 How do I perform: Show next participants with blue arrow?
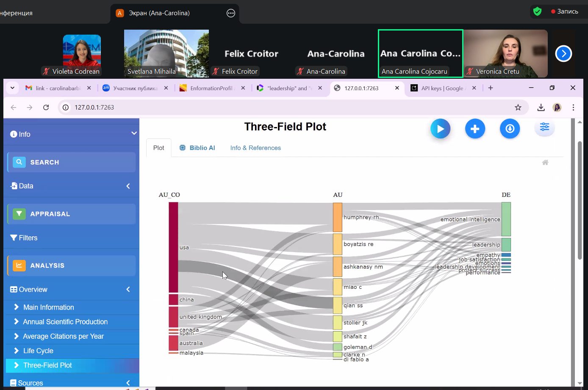pos(563,54)
